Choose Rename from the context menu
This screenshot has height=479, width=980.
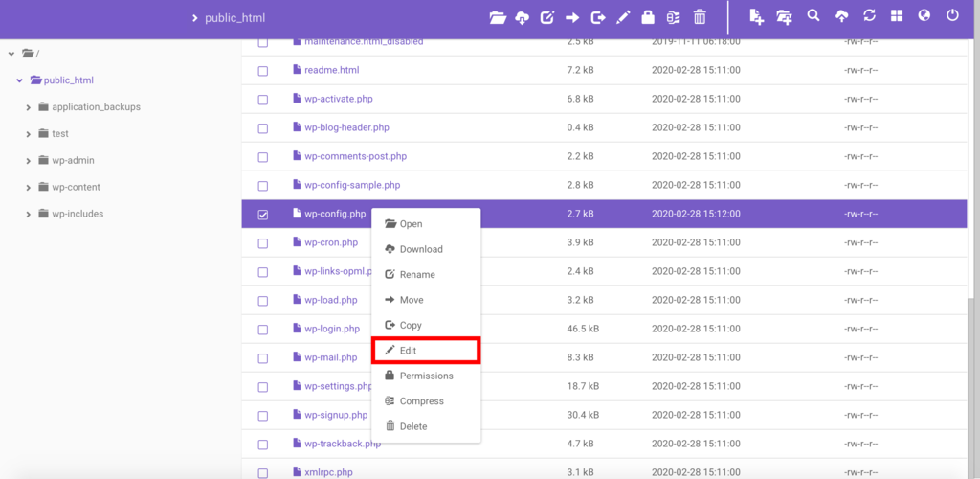click(426, 275)
